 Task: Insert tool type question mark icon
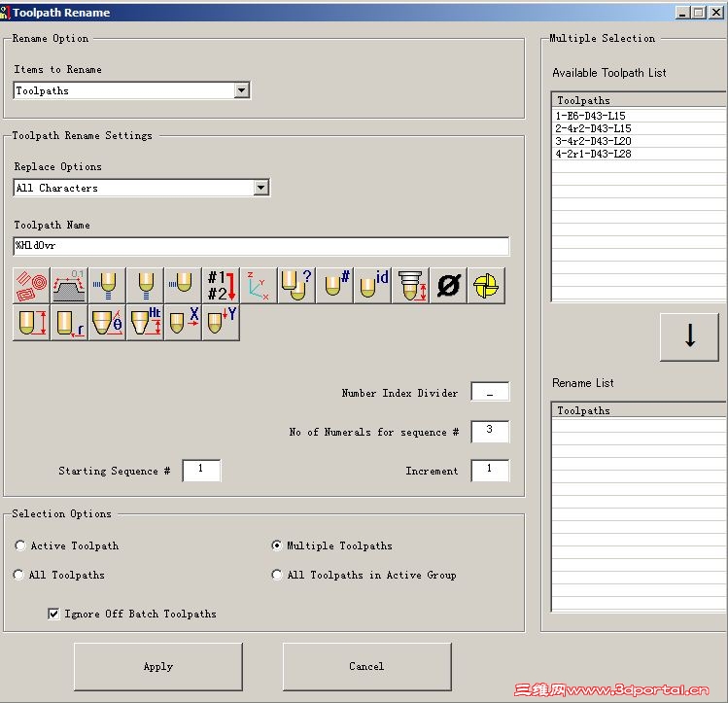(x=296, y=286)
